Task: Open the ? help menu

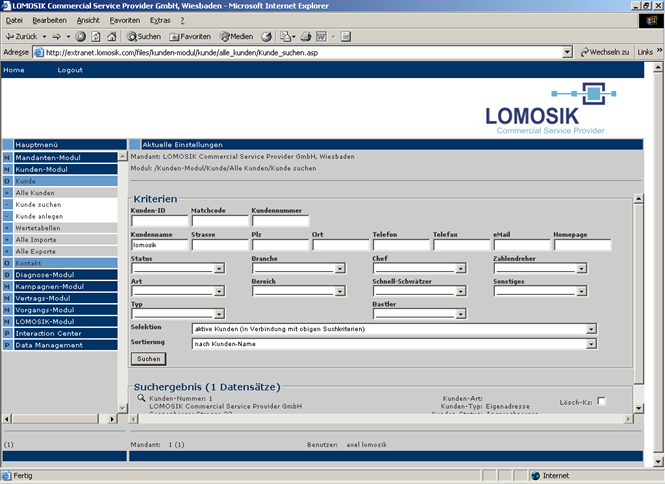Action: click(x=182, y=20)
